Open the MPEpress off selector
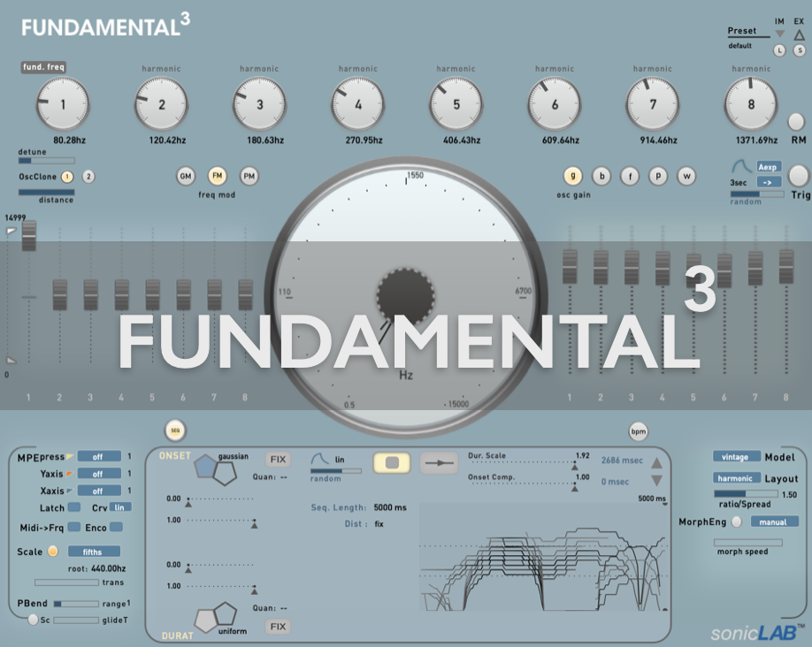812x647 pixels. pyautogui.click(x=99, y=456)
